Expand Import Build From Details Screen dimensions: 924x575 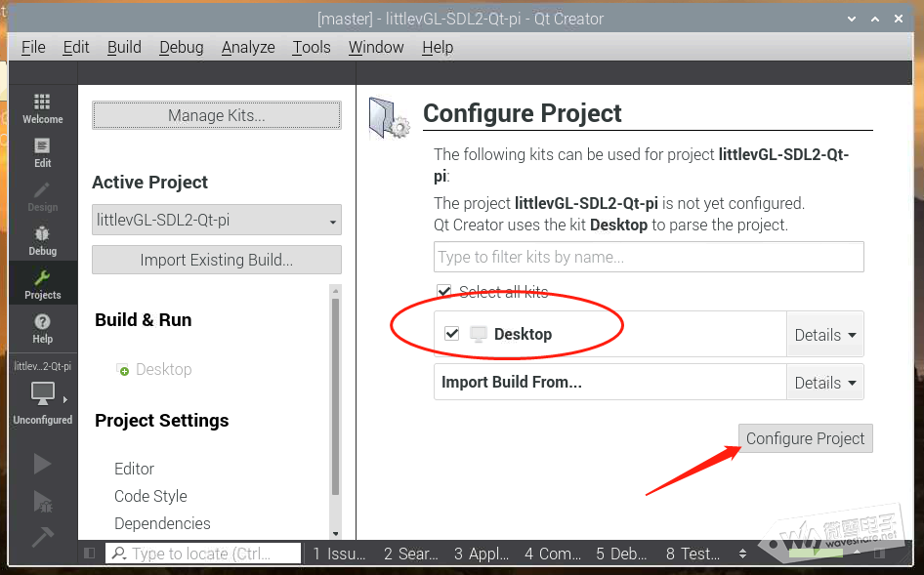tap(824, 383)
